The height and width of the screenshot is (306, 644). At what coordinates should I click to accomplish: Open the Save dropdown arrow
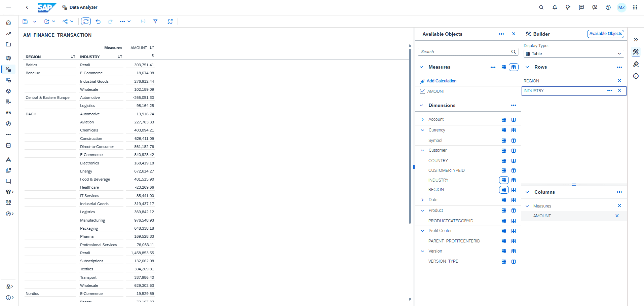pyautogui.click(x=35, y=22)
